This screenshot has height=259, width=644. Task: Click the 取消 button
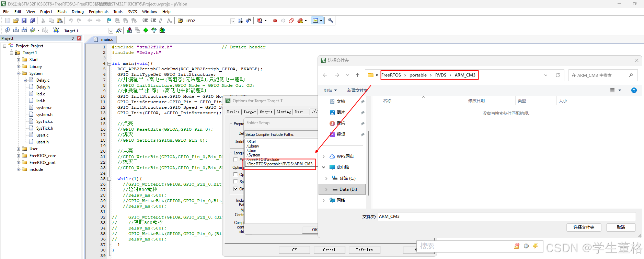coord(621,227)
